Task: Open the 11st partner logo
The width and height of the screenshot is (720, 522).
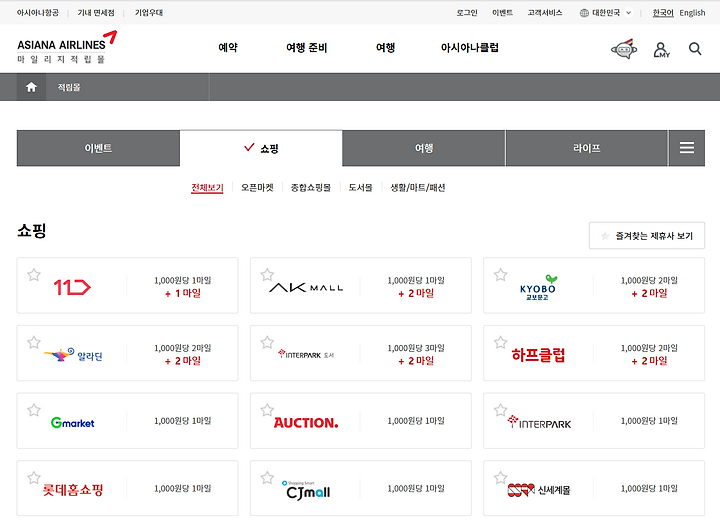Action: (x=72, y=287)
